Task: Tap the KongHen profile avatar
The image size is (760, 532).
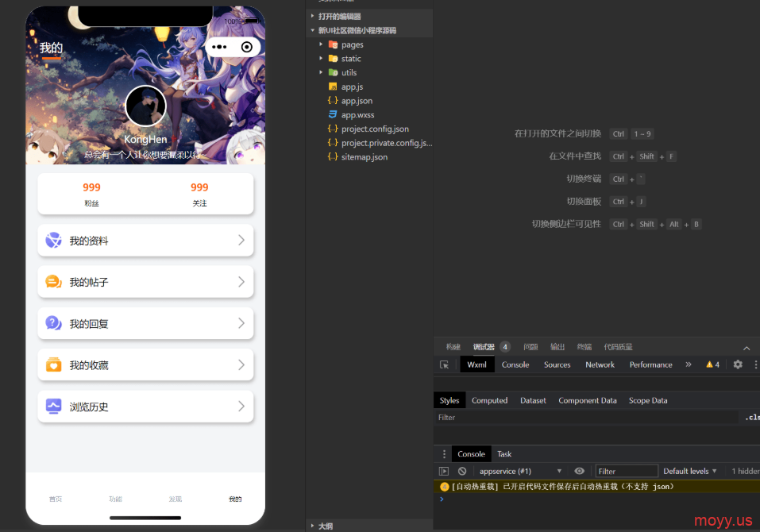Action: [145, 106]
